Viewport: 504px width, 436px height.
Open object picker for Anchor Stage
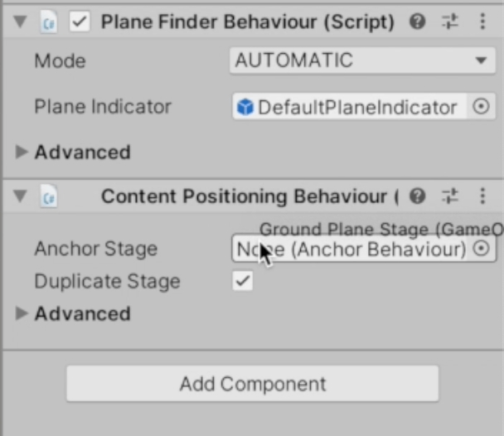click(482, 249)
